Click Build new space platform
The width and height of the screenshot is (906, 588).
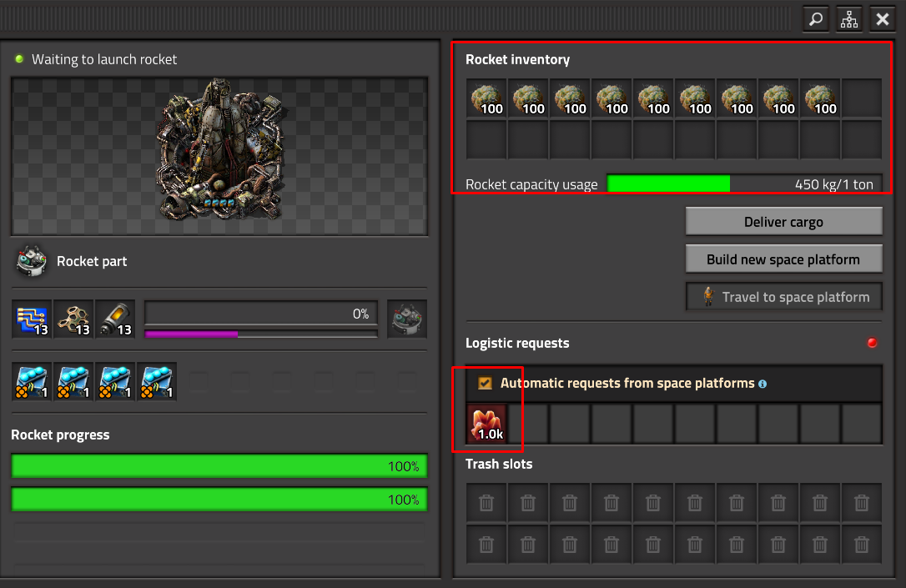784,259
